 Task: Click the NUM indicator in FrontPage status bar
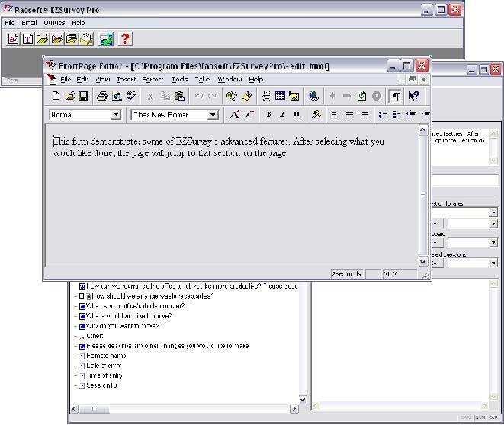tap(390, 273)
